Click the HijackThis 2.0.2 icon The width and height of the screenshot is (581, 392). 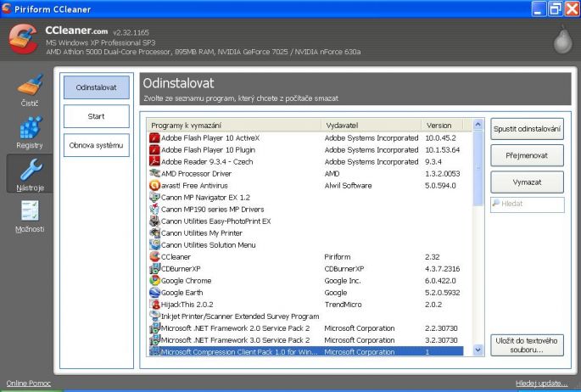[154, 305]
